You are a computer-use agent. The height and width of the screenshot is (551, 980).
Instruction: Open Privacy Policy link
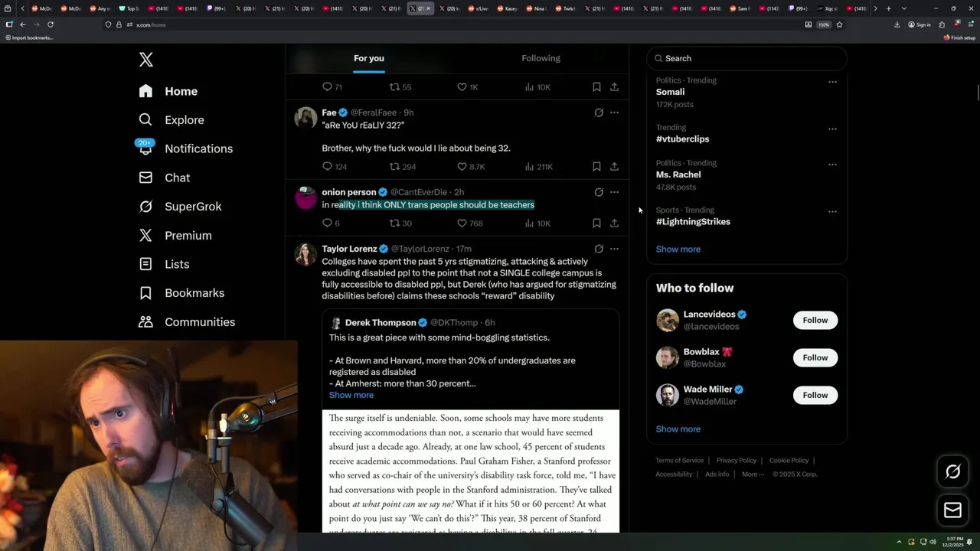[x=736, y=461]
